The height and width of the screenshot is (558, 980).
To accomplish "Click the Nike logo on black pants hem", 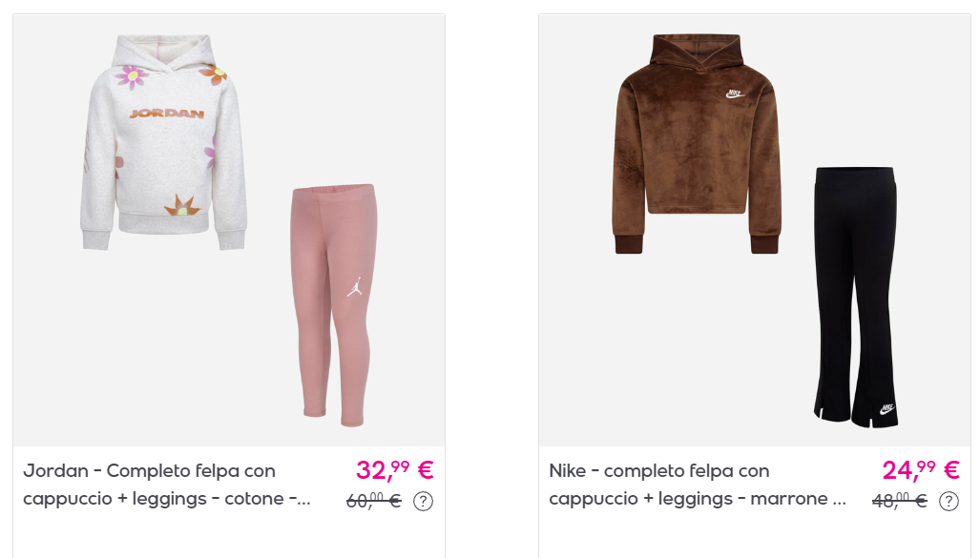I will pos(886,409).
